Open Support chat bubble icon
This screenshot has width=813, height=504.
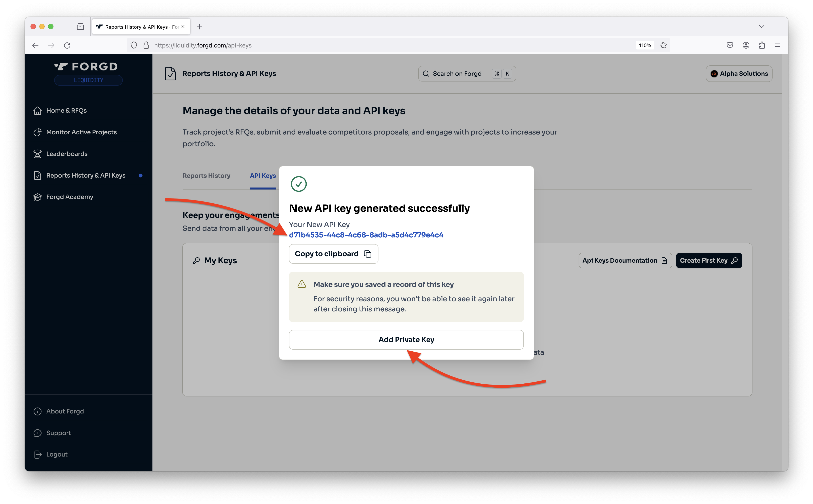37,433
